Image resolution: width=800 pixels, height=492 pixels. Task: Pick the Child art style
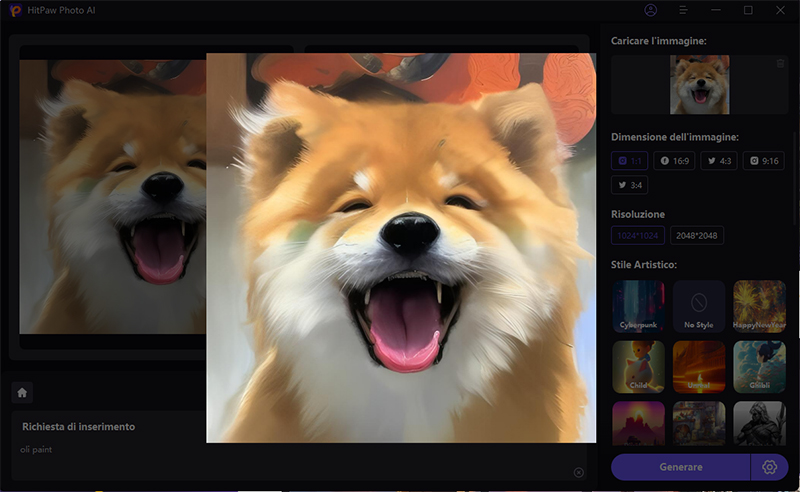tap(638, 367)
